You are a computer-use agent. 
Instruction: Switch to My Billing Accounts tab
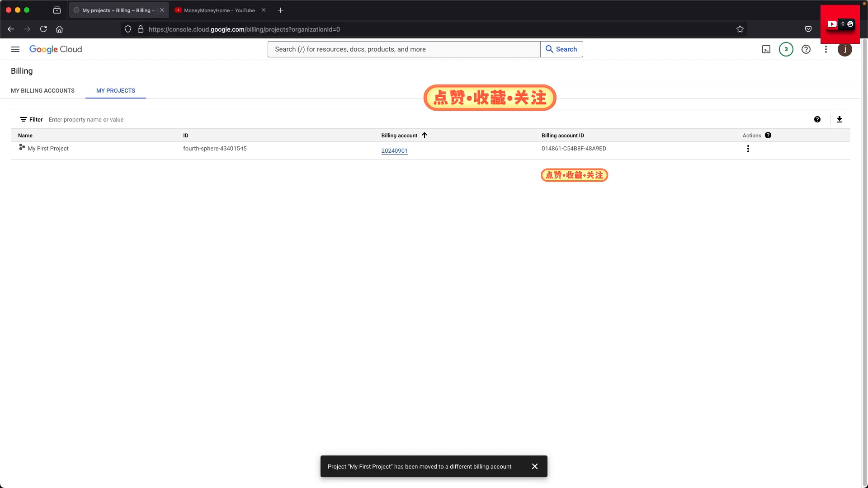[x=42, y=90]
